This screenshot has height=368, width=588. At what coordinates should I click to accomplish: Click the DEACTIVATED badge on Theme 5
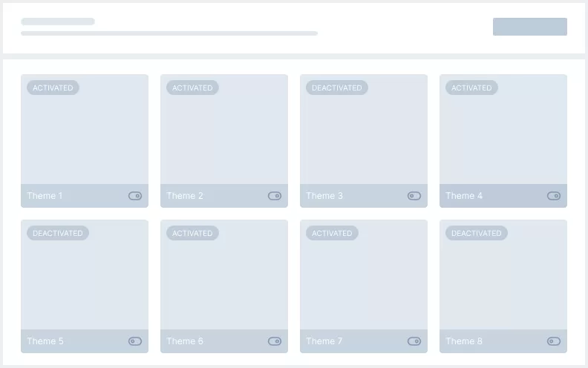pyautogui.click(x=58, y=233)
